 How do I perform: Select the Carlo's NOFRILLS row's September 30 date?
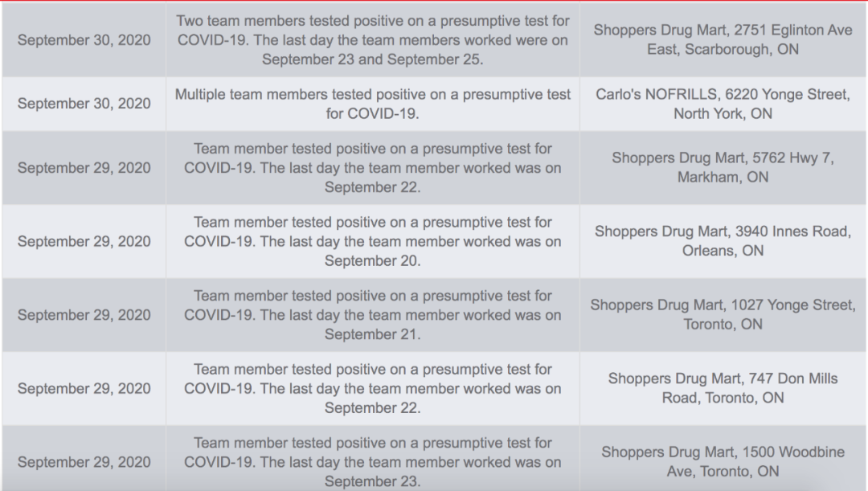[84, 104]
